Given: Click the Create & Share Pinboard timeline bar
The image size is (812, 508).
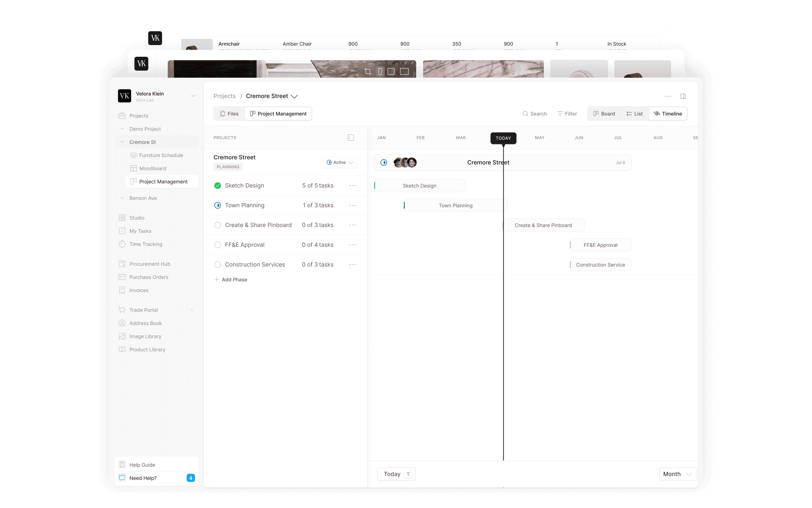Looking at the screenshot, I should point(543,225).
